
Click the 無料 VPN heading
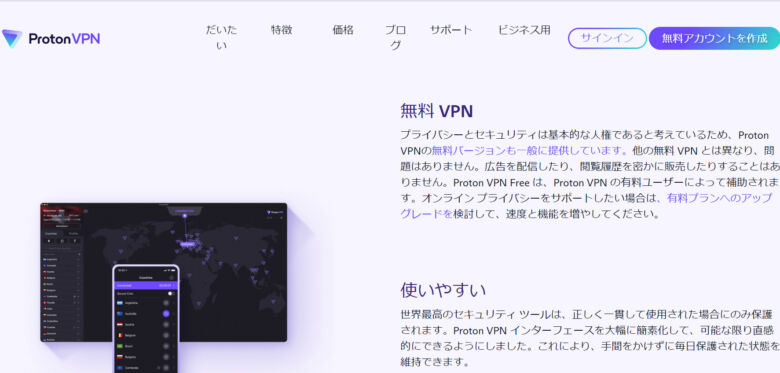point(436,111)
